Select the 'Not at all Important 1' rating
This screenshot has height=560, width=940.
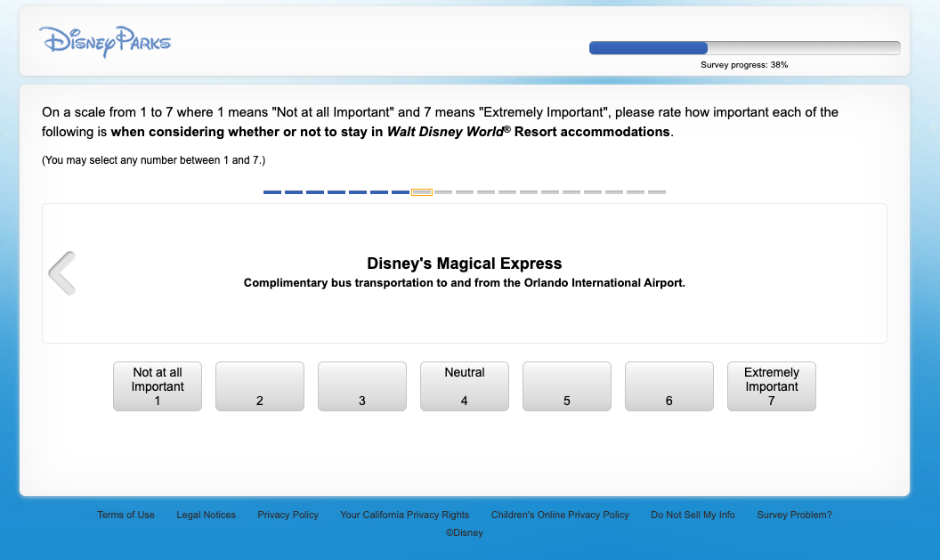pyautogui.click(x=157, y=386)
